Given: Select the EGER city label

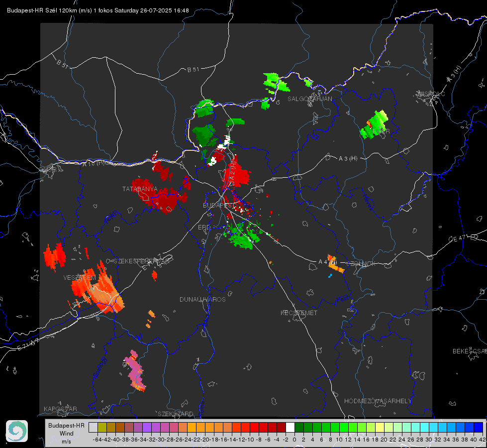Looking at the screenshot, I should coord(381,131).
